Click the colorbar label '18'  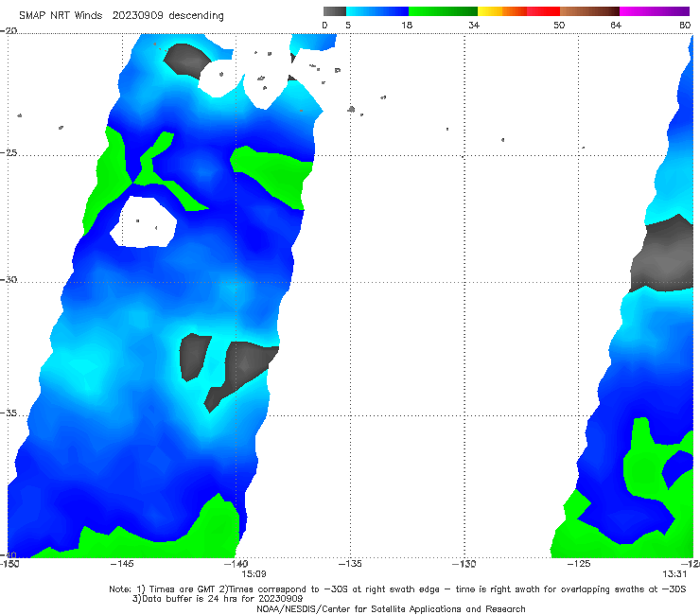407,25
